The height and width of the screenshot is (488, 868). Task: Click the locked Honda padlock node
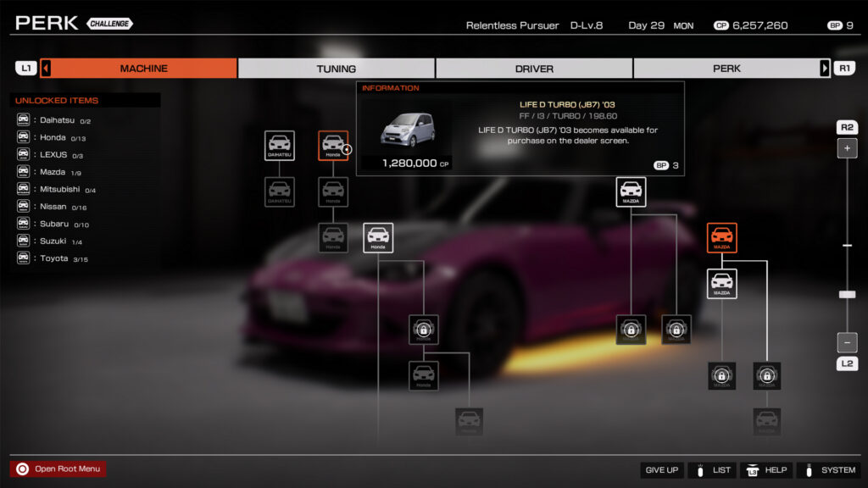pos(424,330)
